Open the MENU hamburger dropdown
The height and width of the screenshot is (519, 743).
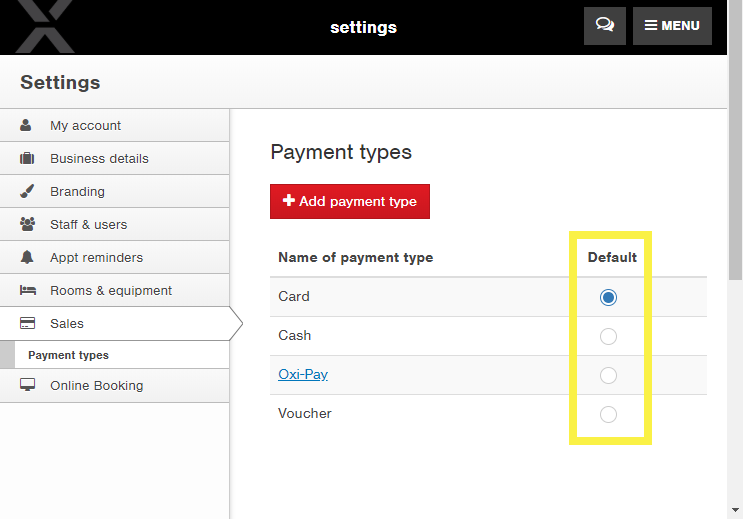[672, 26]
